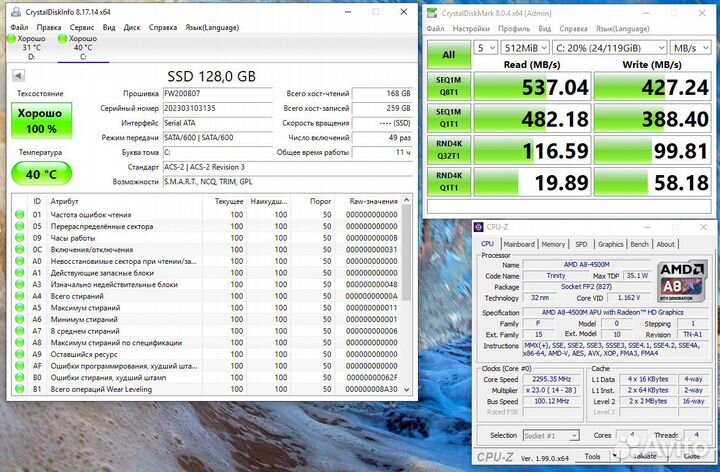
Task: Click status orb for Часы работы row
Action: click(x=19, y=238)
